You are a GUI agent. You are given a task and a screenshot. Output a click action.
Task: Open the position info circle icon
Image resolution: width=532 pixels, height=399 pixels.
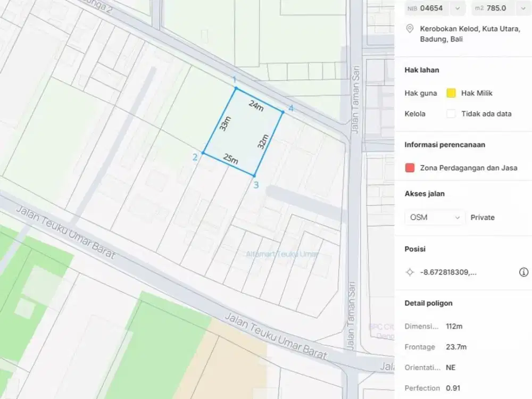(523, 272)
